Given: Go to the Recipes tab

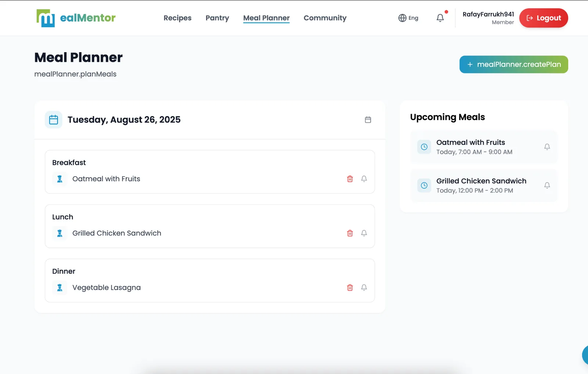Looking at the screenshot, I should 178,18.
